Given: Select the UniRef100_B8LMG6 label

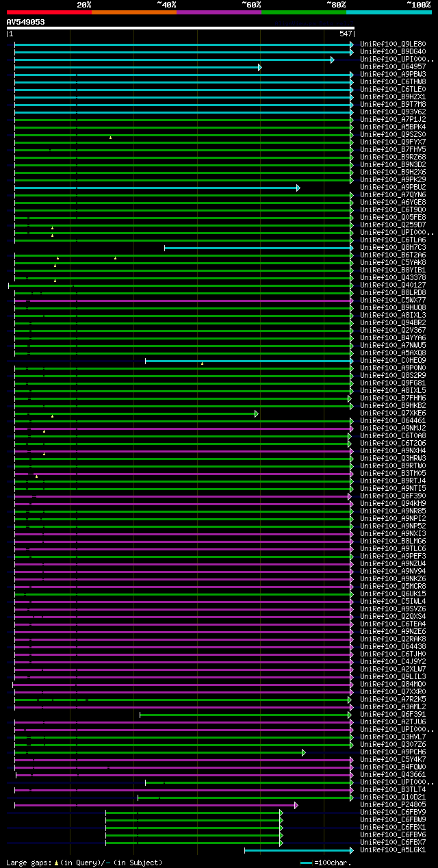Looking at the screenshot, I should [x=393, y=541].
